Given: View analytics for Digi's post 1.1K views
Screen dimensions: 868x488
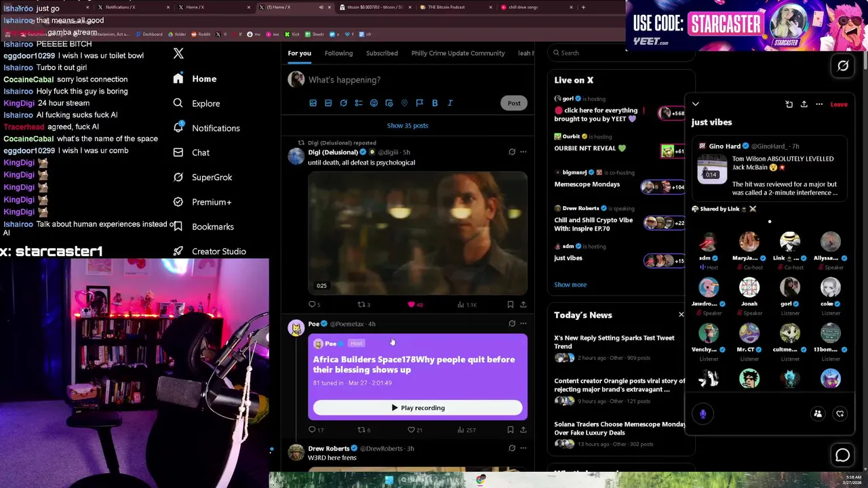Looking at the screenshot, I should pos(467,304).
